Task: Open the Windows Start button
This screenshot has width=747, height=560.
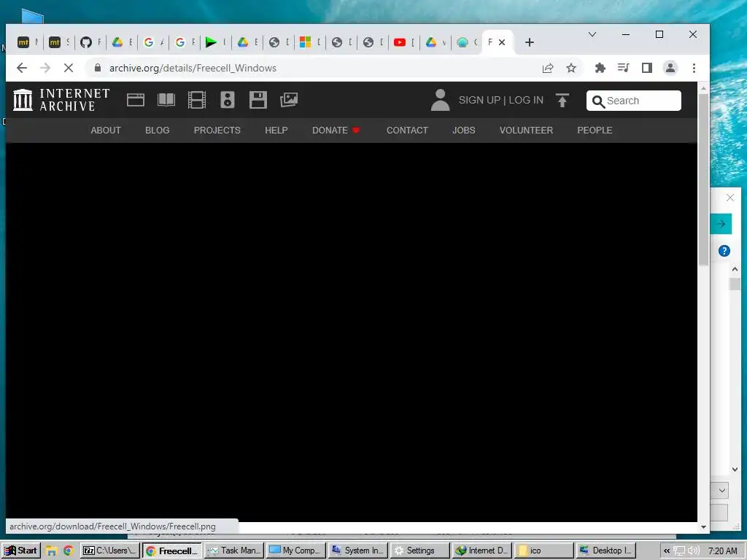Action: 21,551
